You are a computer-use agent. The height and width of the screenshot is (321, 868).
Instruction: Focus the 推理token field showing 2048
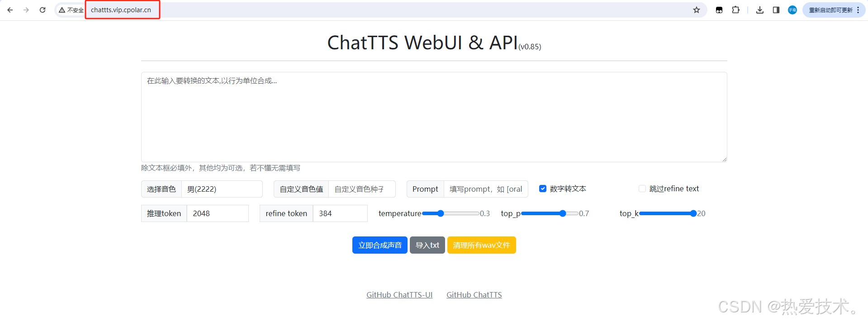click(218, 213)
